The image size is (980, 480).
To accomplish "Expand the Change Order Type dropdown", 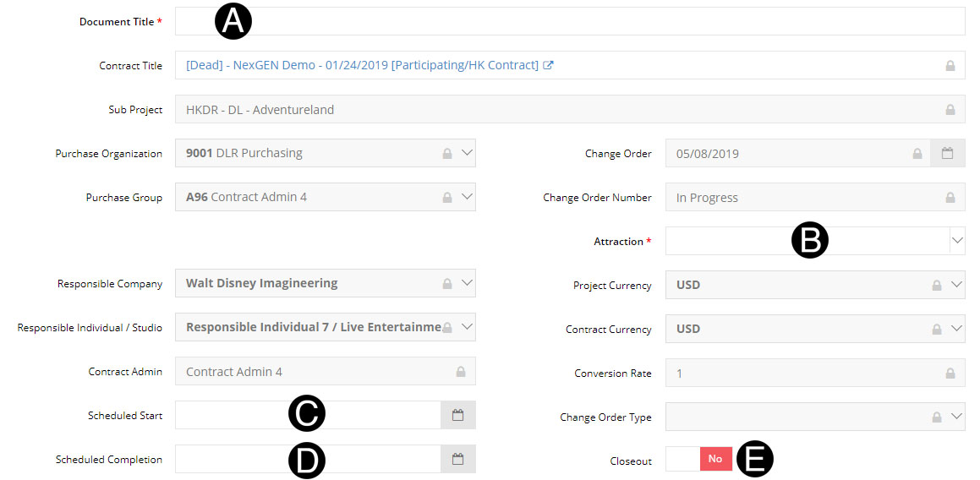I will pyautogui.click(x=956, y=417).
